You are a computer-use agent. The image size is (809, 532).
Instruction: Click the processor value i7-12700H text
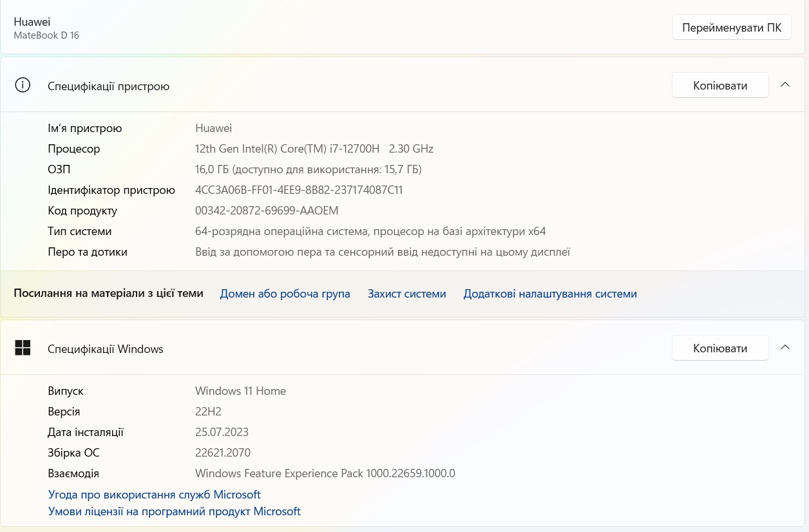314,149
